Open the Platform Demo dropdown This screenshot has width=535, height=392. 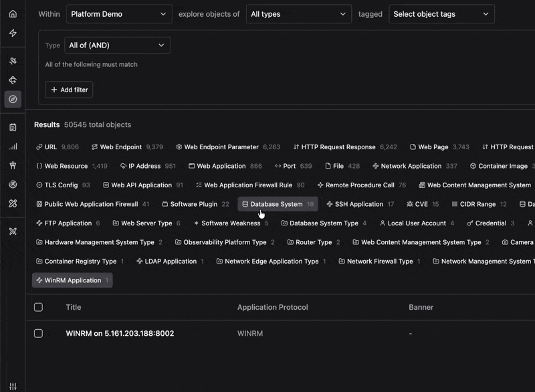coord(119,14)
